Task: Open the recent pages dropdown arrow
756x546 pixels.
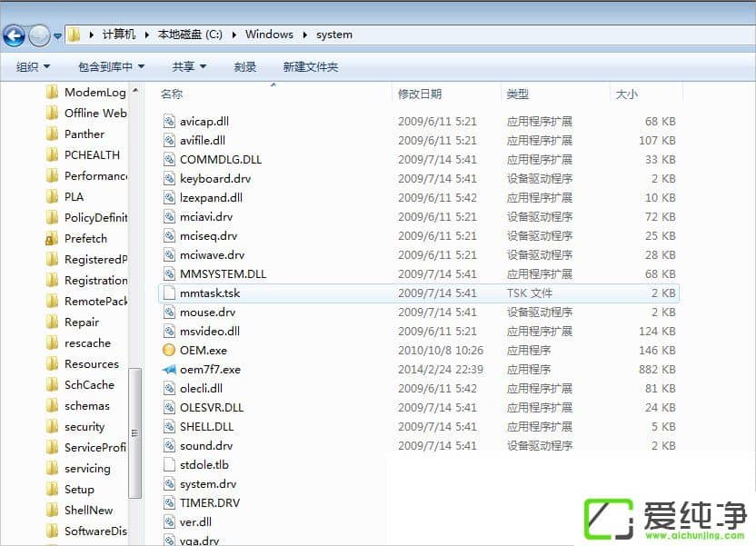Action: (x=57, y=35)
